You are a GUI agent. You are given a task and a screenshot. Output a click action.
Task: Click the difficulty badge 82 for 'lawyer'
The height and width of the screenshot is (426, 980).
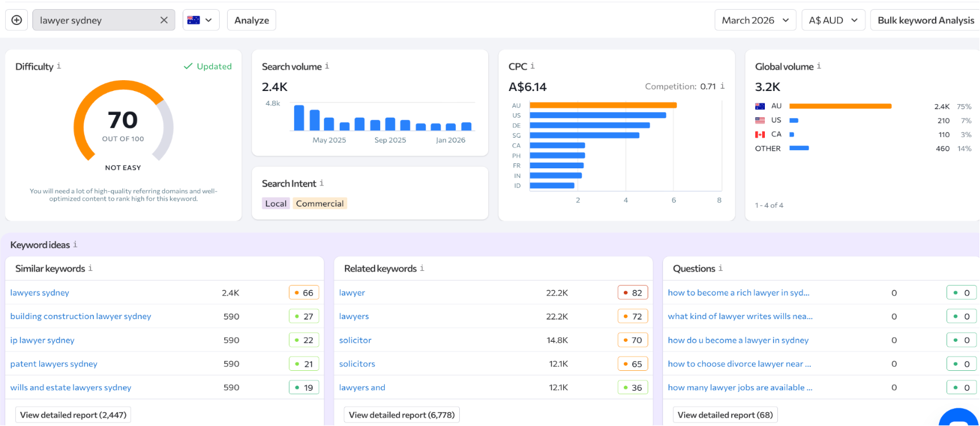coord(633,292)
